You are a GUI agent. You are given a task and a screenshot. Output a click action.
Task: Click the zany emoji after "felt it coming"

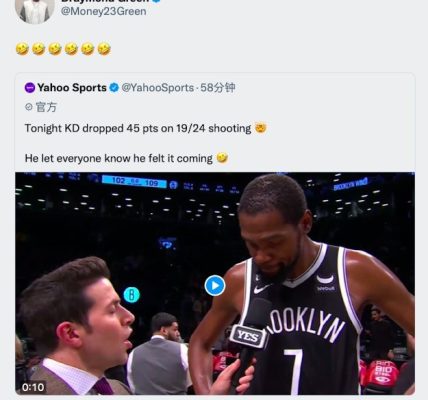[x=222, y=158]
